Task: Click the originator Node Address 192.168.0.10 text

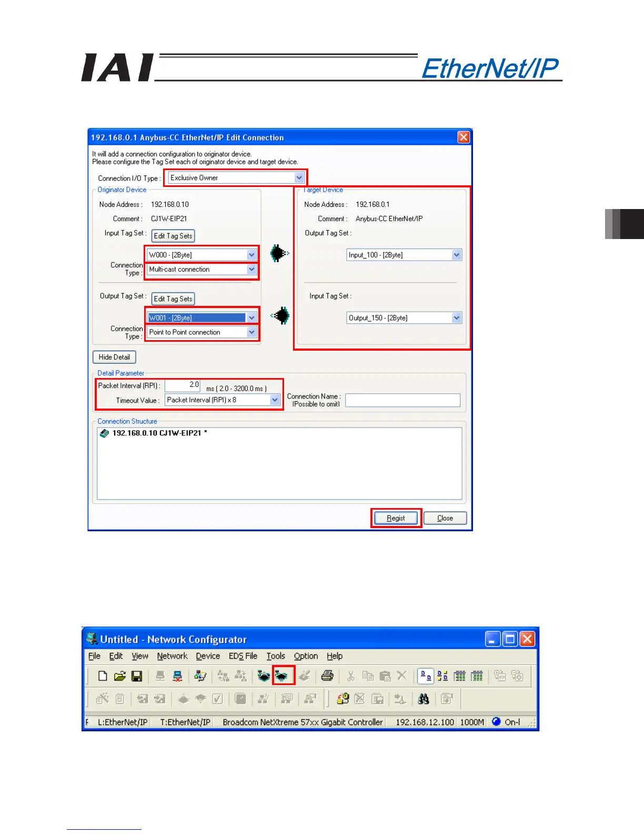Action: [170, 204]
